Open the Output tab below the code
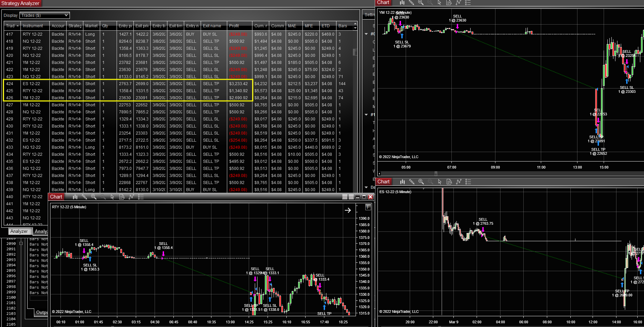The image size is (644, 327). pos(42,312)
